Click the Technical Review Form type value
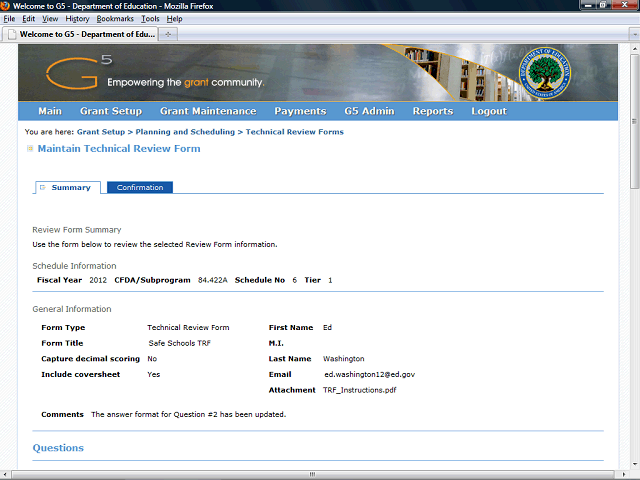The height and width of the screenshot is (480, 640). point(188,327)
